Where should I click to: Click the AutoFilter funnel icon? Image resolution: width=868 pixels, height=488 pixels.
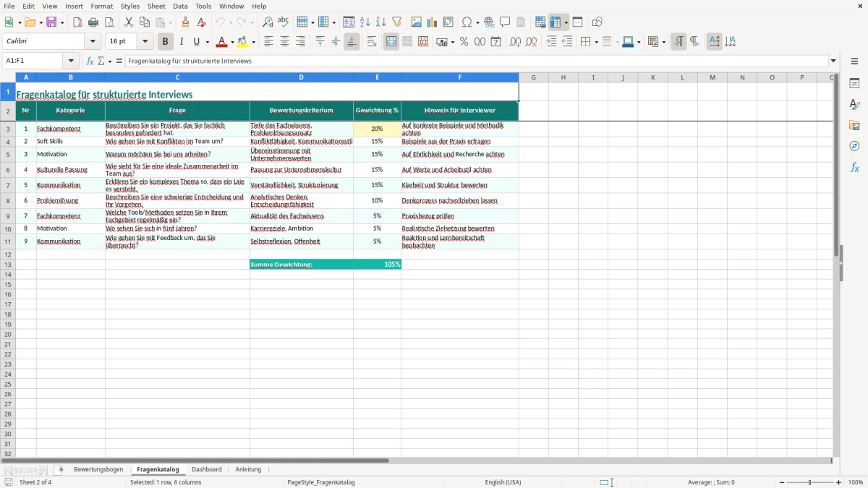[397, 22]
